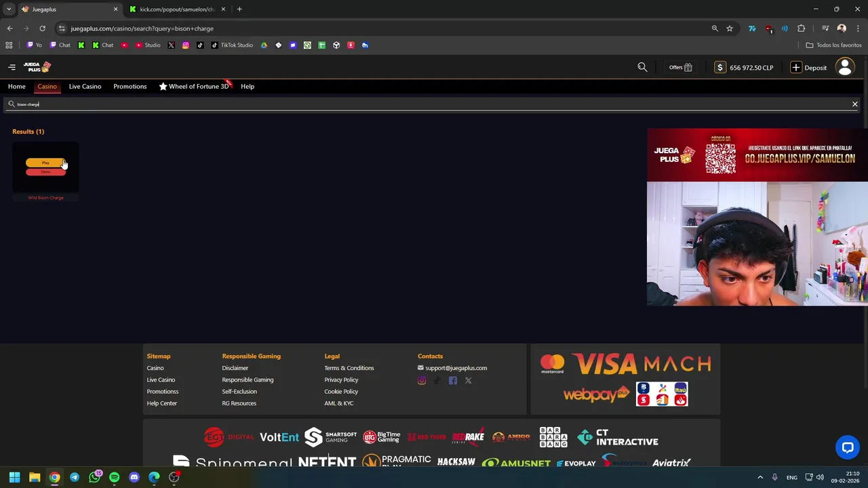Screen dimensions: 868x488
Task: Launch the Wild Bison Charge demo
Action: [x=45, y=172]
